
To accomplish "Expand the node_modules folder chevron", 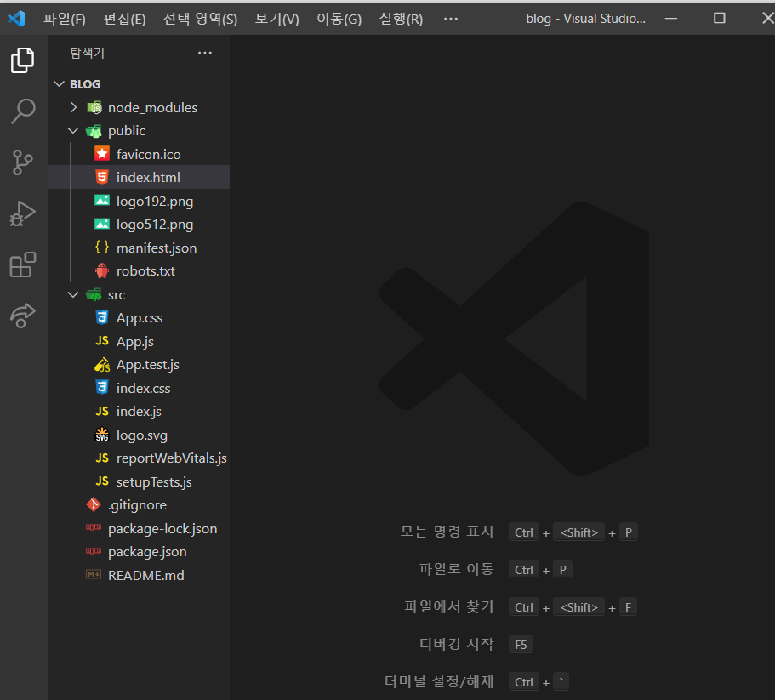I will pos(73,107).
